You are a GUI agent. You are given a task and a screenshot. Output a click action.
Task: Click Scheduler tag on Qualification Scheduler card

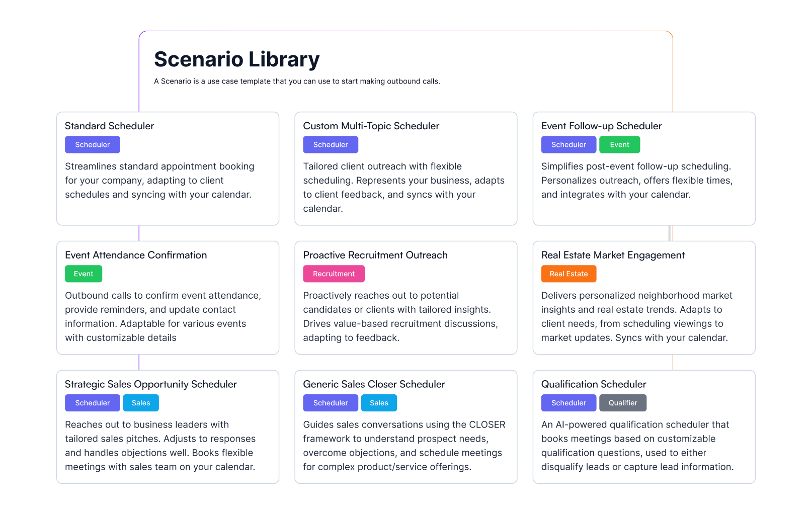[569, 403]
